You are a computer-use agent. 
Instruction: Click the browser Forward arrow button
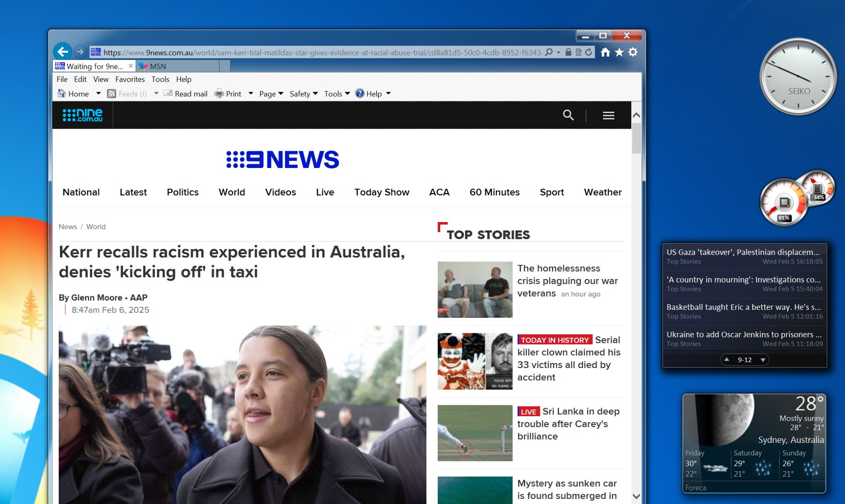pos(80,52)
